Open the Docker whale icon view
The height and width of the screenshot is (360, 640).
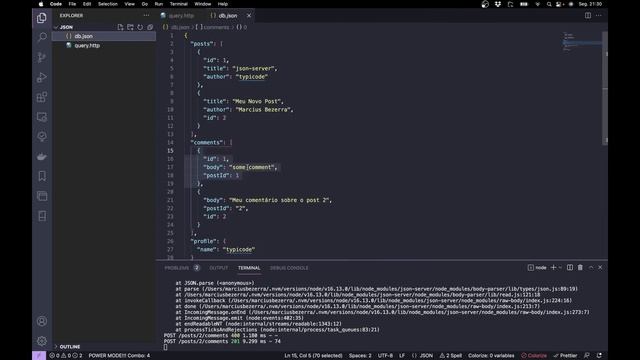(42, 156)
